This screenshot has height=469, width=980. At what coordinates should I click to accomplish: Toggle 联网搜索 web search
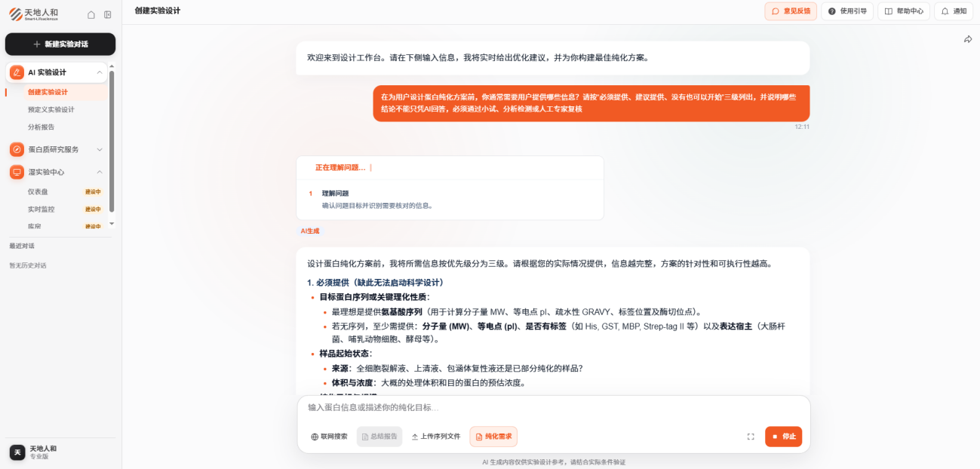click(x=329, y=437)
